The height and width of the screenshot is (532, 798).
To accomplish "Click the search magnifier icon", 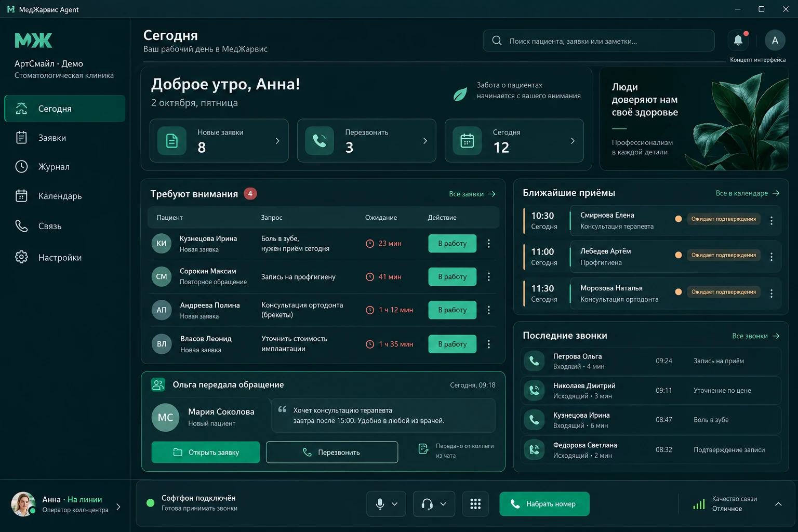I will [497, 41].
